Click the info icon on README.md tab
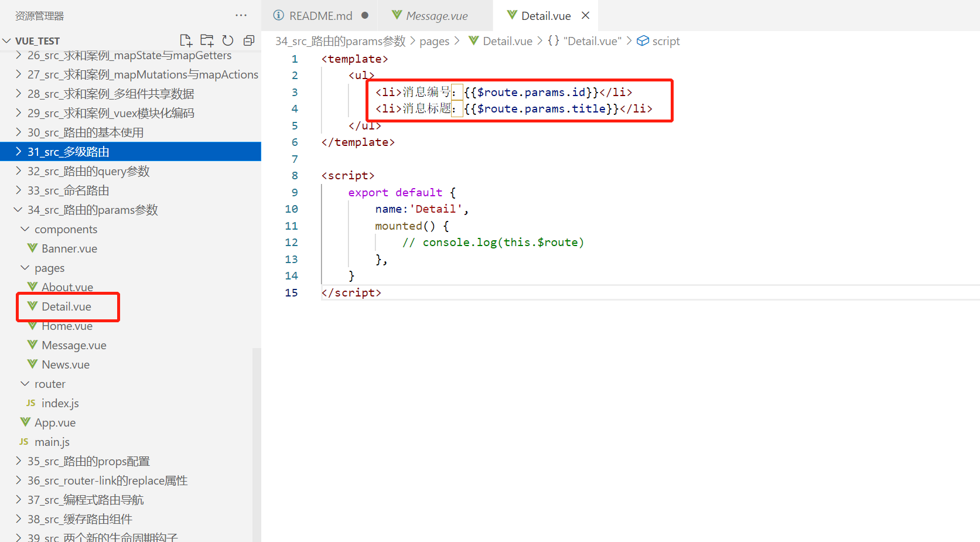The width and height of the screenshot is (980, 542). pos(279,15)
